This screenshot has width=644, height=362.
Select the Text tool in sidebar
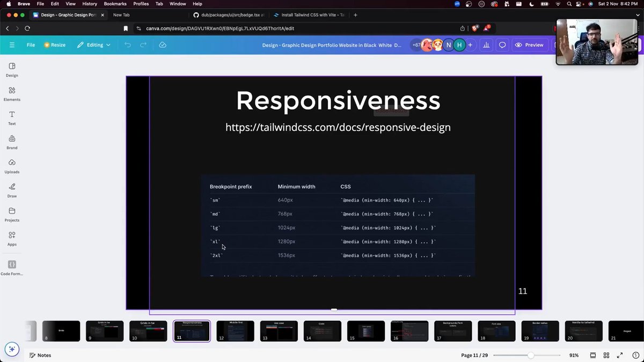(x=12, y=118)
